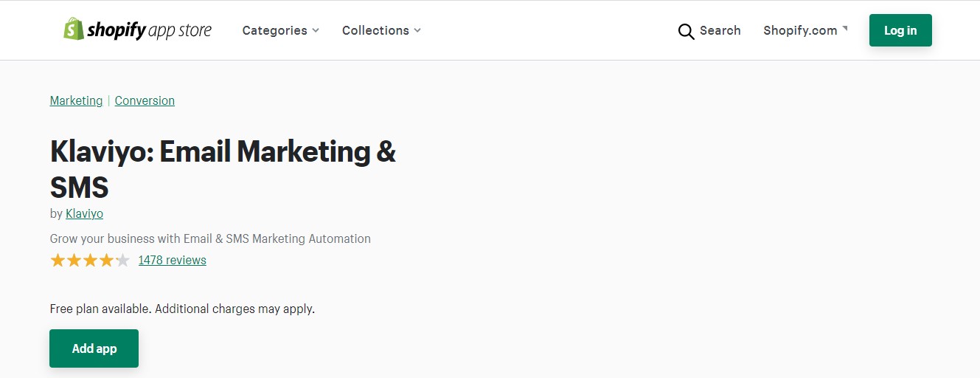Expand the Categories dropdown chevron
This screenshot has height=378, width=980.
pyautogui.click(x=316, y=30)
